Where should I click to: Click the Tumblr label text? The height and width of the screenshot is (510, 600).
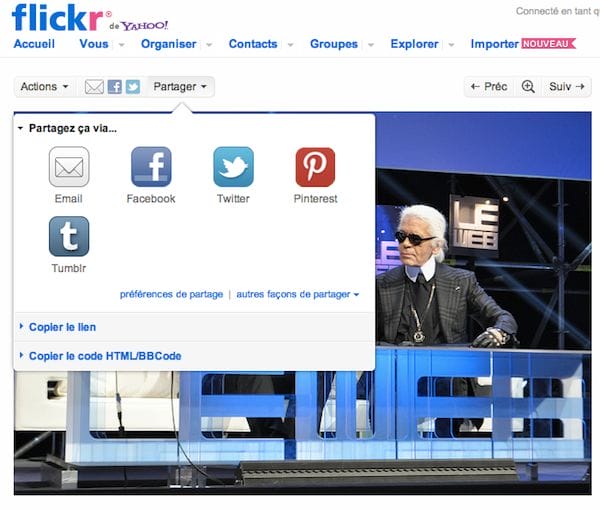click(x=69, y=268)
